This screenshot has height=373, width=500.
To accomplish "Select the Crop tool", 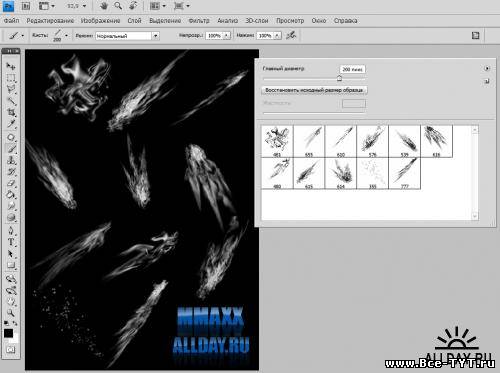I will 11,112.
